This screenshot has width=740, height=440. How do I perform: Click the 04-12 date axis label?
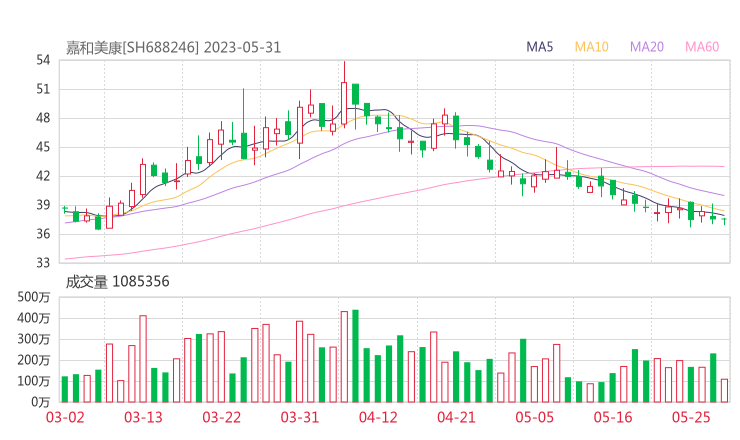(378, 417)
